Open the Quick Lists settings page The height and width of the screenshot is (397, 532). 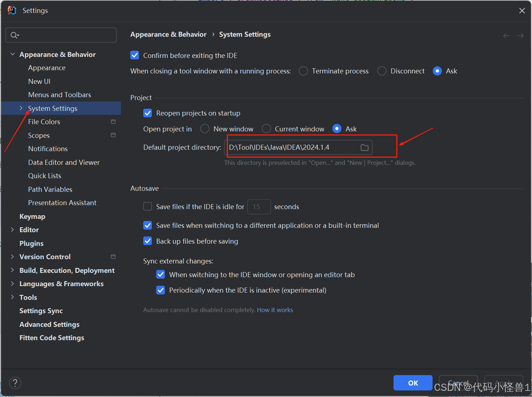tap(45, 176)
